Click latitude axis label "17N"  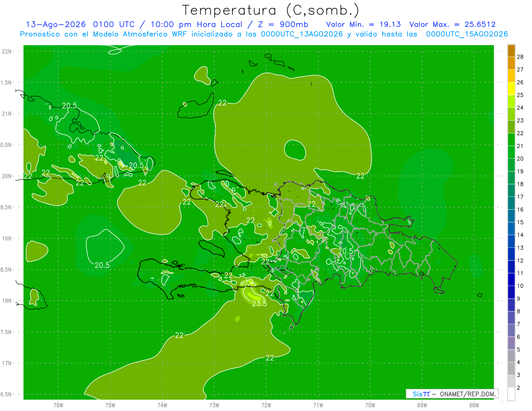(8, 363)
